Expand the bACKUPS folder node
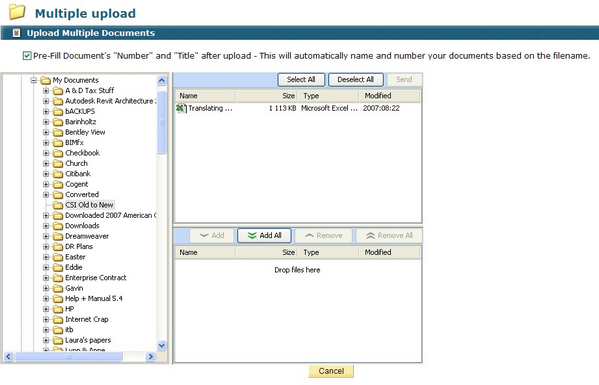 [x=46, y=112]
